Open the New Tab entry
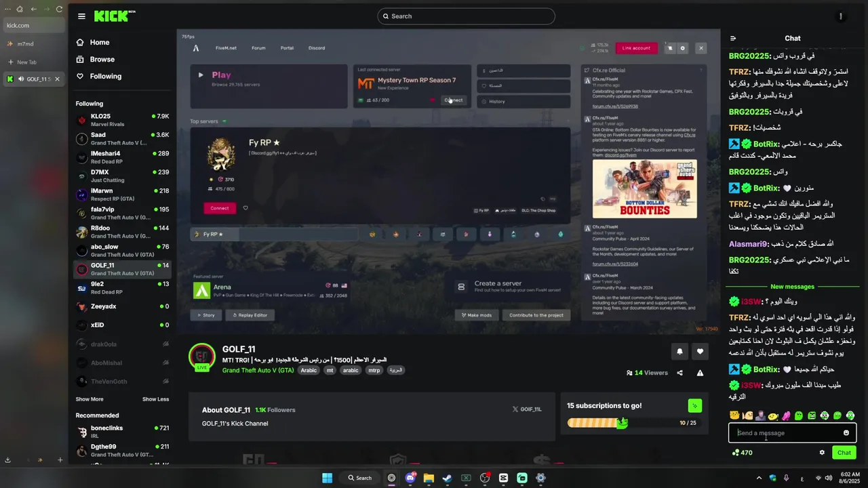The height and width of the screenshot is (488, 868). [x=33, y=62]
